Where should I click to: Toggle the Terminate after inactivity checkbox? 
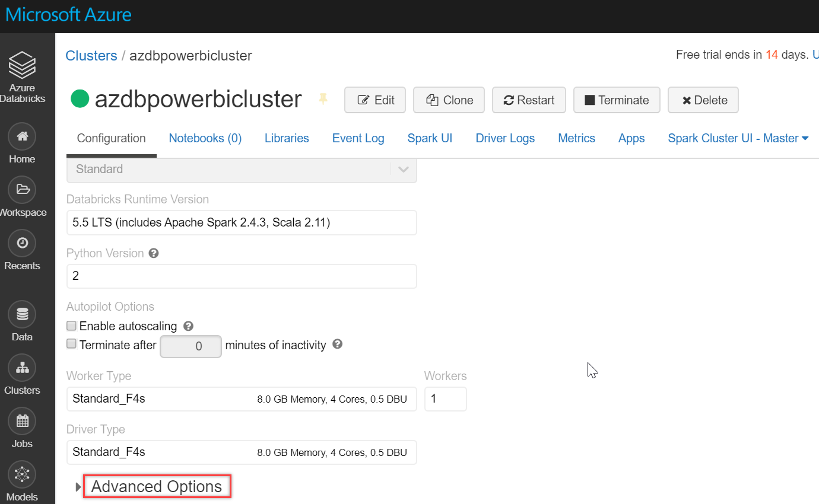point(72,344)
